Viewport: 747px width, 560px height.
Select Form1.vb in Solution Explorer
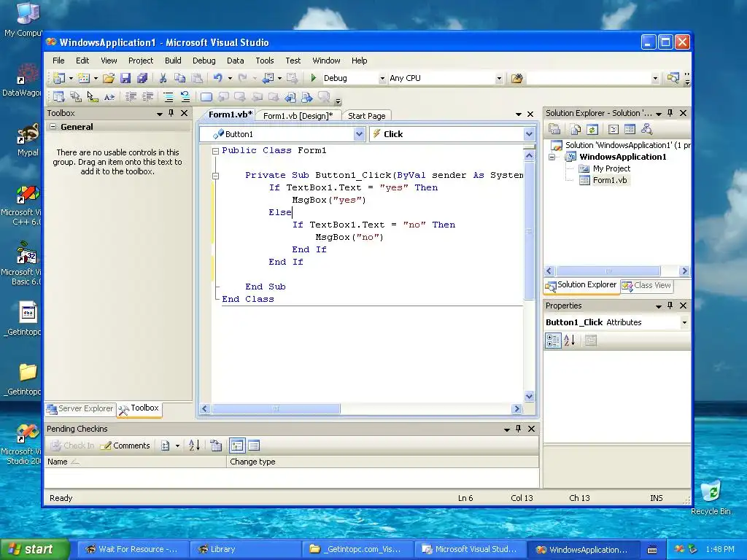(x=610, y=180)
